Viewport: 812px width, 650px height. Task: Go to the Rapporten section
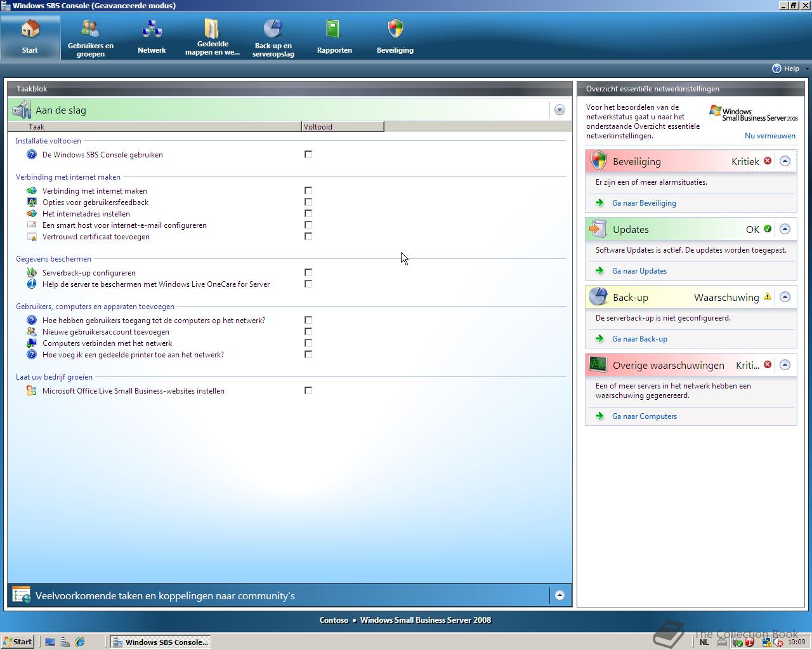click(x=334, y=38)
